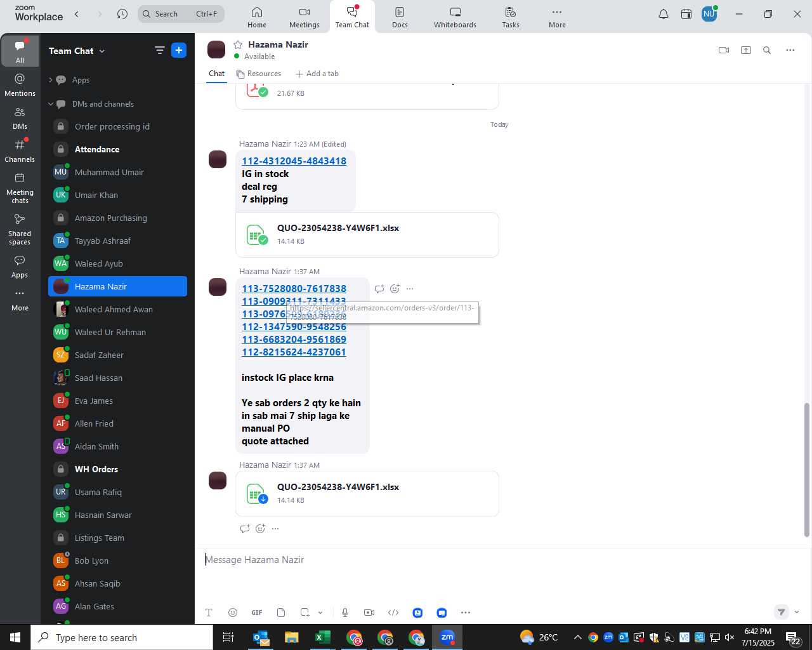Image resolution: width=812 pixels, height=650 pixels.
Task: Open the Whiteboards tab
Action: [x=455, y=17]
